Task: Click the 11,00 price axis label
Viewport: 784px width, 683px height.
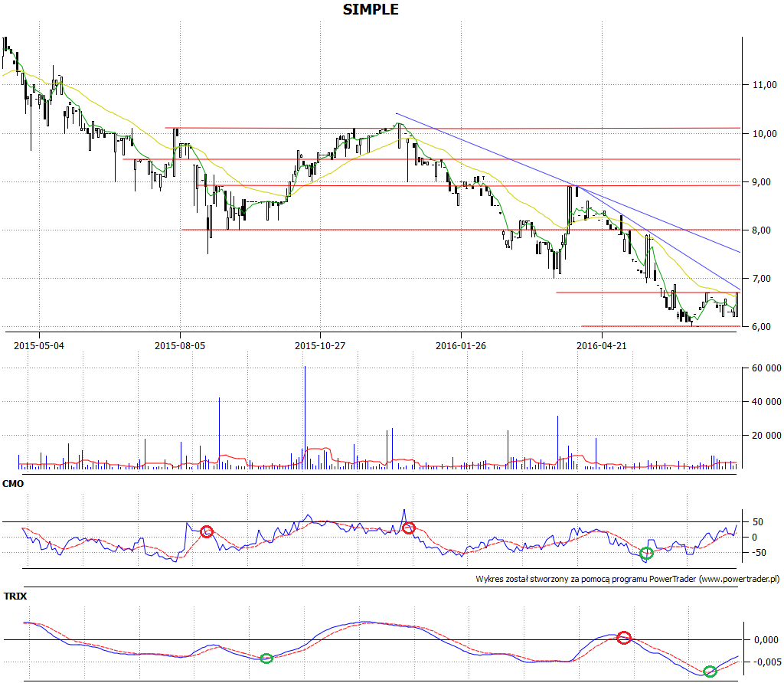Action: click(765, 85)
